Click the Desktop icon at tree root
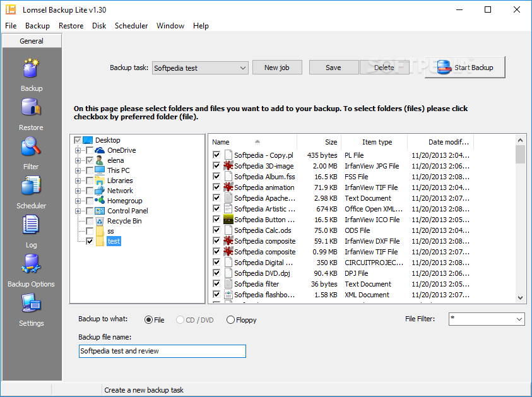Viewport: 532px width, 397px height. [88, 140]
